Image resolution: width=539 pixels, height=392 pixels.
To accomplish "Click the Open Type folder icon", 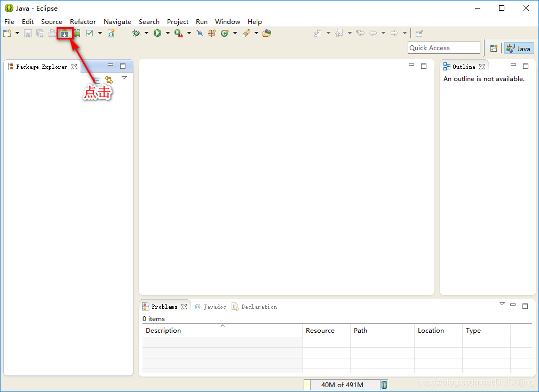I will click(267, 33).
